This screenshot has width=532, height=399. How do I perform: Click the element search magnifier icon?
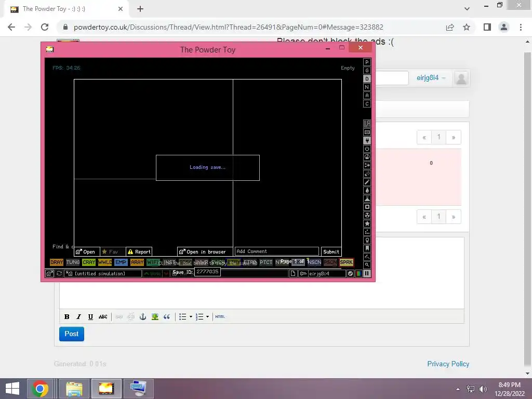tap(367, 264)
